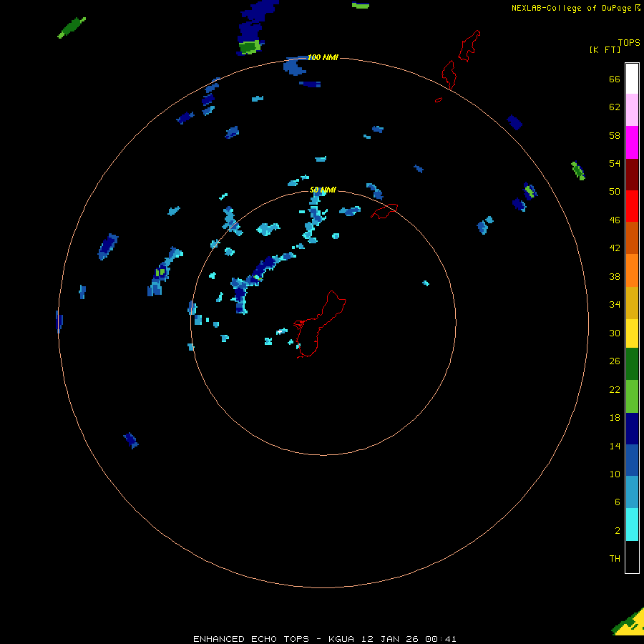The width and height of the screenshot is (644, 644).
Task: Click the 62 legend value label
Action: [x=615, y=107]
